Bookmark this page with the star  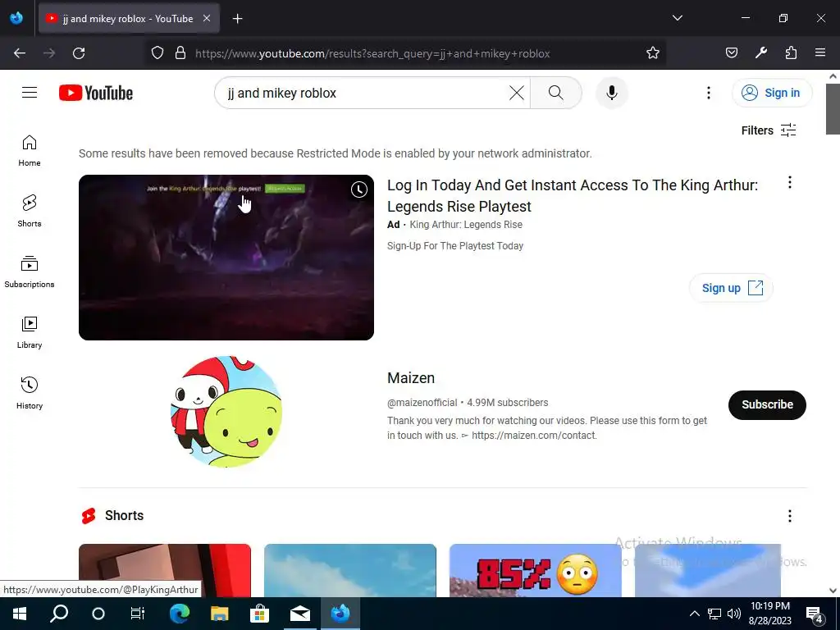(652, 53)
